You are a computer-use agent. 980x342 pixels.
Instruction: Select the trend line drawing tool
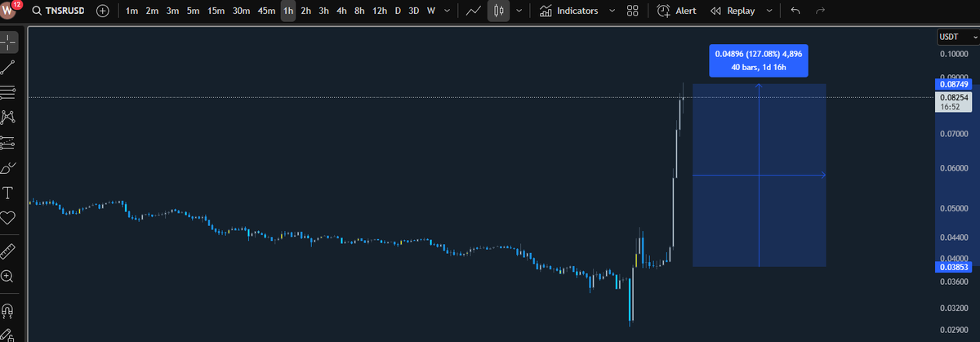click(x=8, y=67)
